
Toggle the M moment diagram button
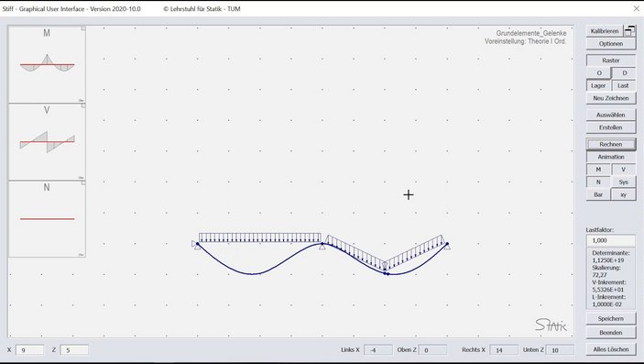tap(598, 170)
